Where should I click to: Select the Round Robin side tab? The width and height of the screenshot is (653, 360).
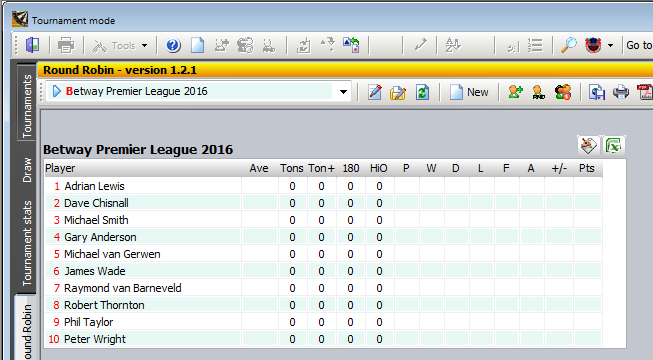point(27,328)
